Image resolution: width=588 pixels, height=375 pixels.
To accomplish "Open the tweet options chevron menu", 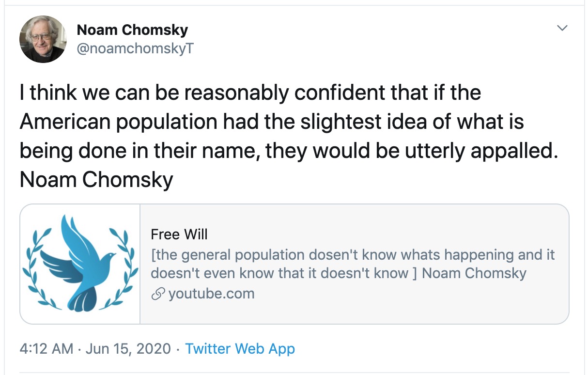I will [x=562, y=29].
